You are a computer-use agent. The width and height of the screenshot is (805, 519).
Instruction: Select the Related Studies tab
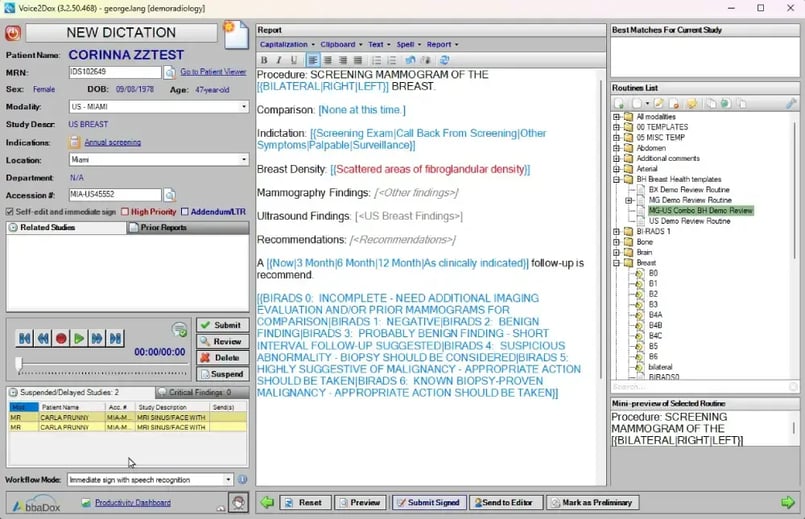click(x=66, y=227)
